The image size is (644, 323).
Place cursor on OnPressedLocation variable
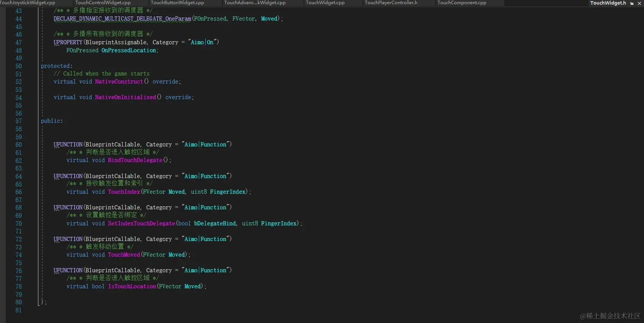coord(129,50)
